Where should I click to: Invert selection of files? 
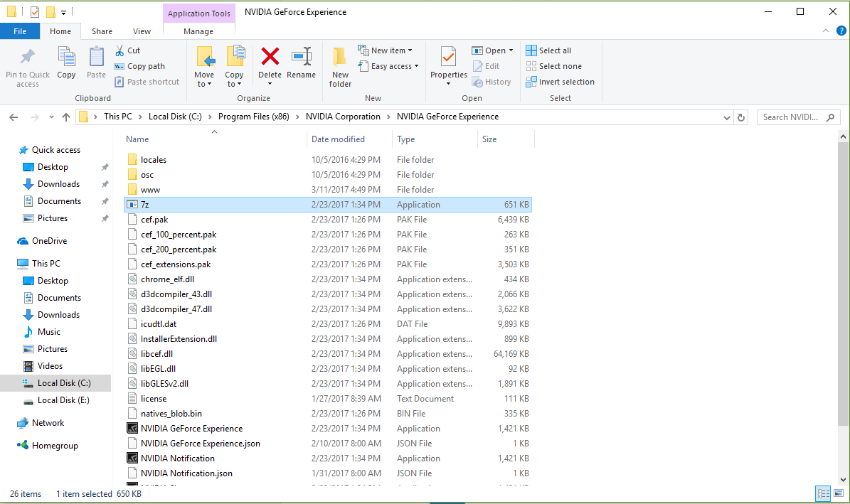[560, 82]
